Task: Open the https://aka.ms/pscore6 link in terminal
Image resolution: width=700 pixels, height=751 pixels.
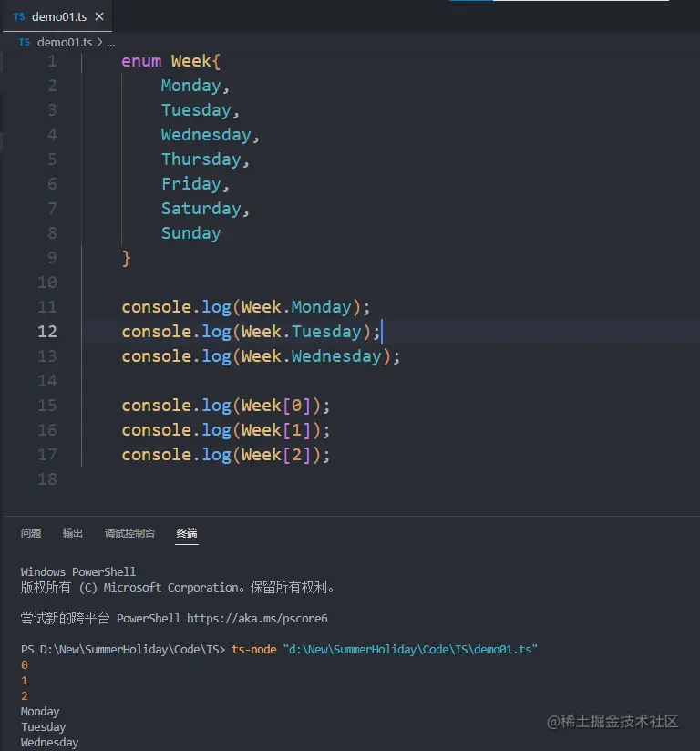Action: coord(257,618)
